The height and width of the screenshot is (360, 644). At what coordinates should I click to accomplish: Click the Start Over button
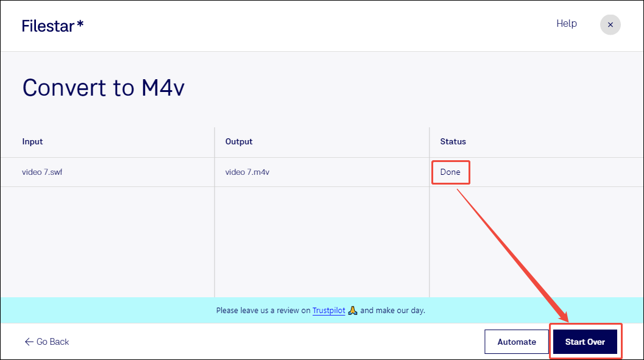585,342
